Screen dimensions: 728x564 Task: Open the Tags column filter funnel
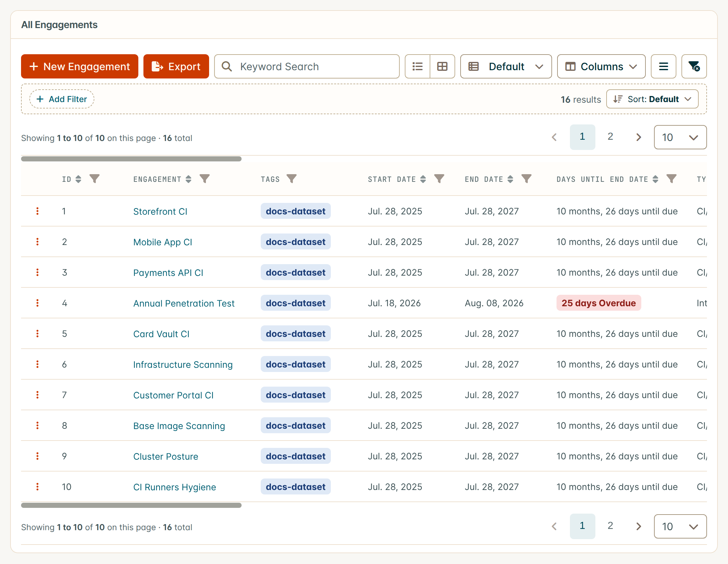(292, 179)
